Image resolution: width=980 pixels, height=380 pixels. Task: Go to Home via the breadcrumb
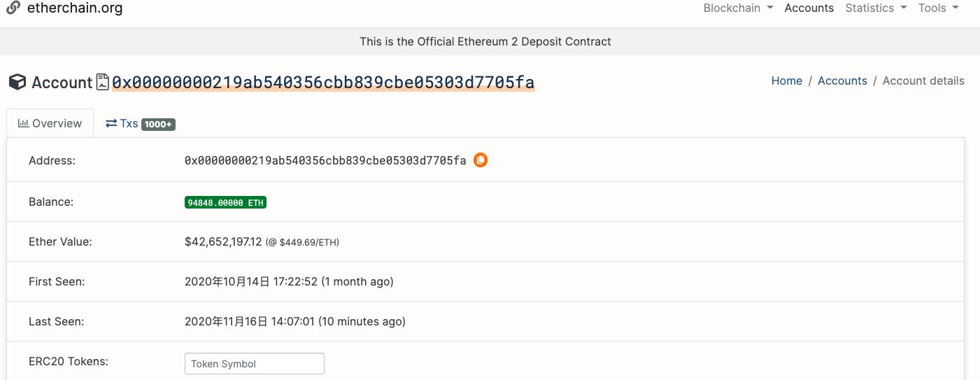click(786, 80)
